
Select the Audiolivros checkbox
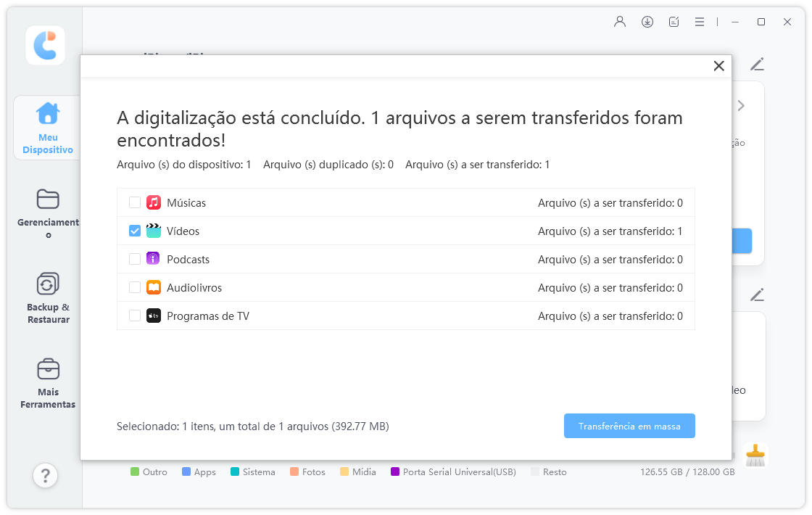[135, 288]
